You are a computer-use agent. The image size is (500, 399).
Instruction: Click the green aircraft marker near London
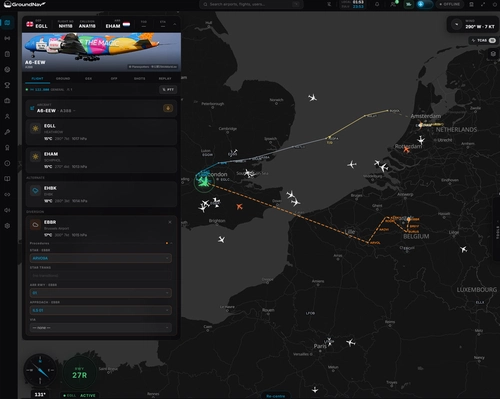tap(204, 182)
